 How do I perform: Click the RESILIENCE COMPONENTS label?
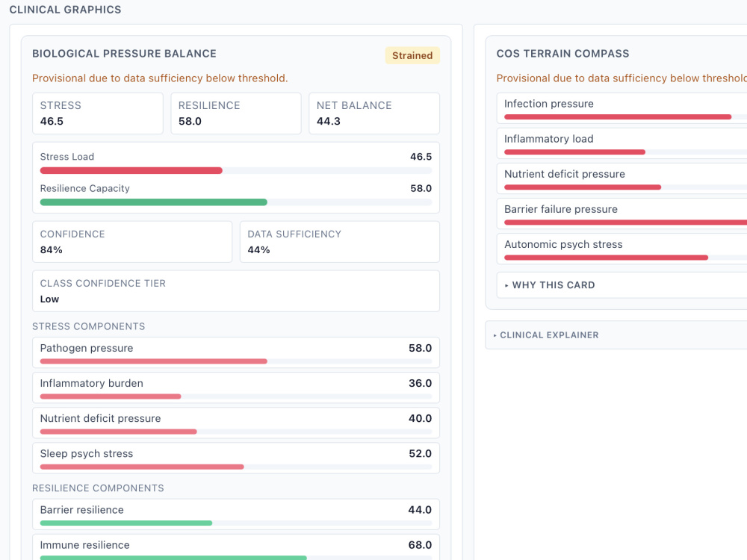[x=98, y=488]
